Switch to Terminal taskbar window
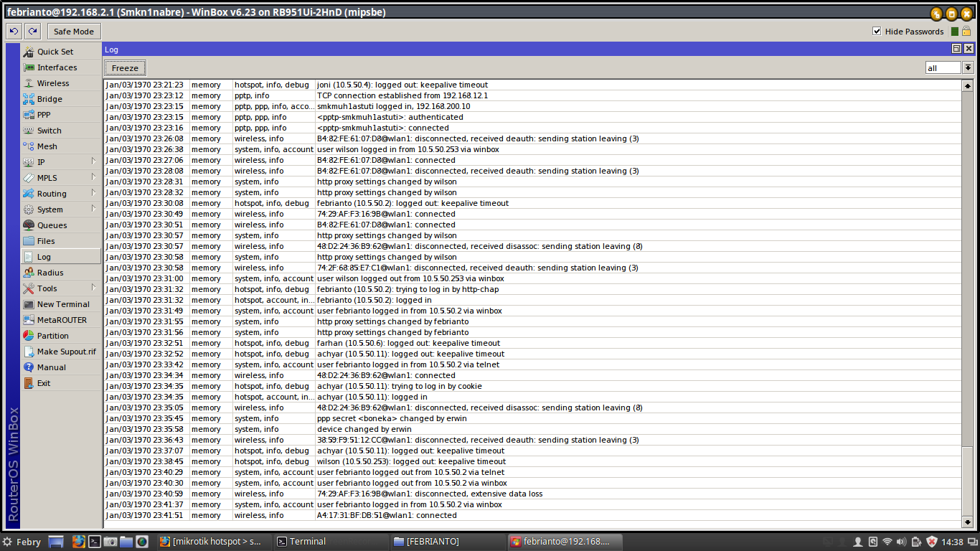The width and height of the screenshot is (980, 551). click(x=330, y=542)
